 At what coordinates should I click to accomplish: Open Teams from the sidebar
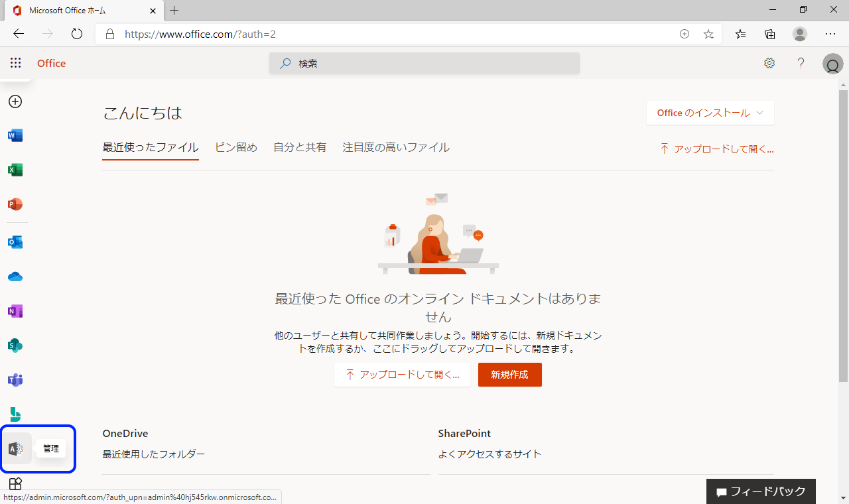point(15,380)
